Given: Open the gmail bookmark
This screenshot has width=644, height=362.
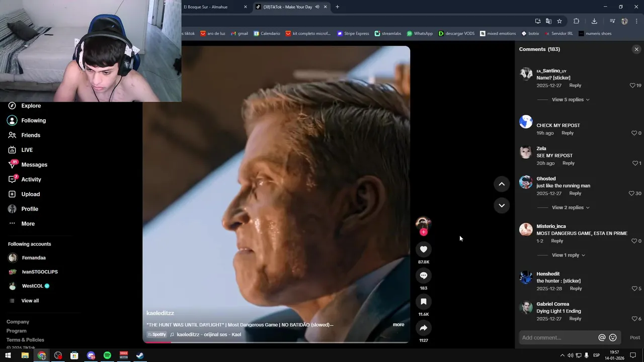Looking at the screenshot, I should [x=239, y=34].
